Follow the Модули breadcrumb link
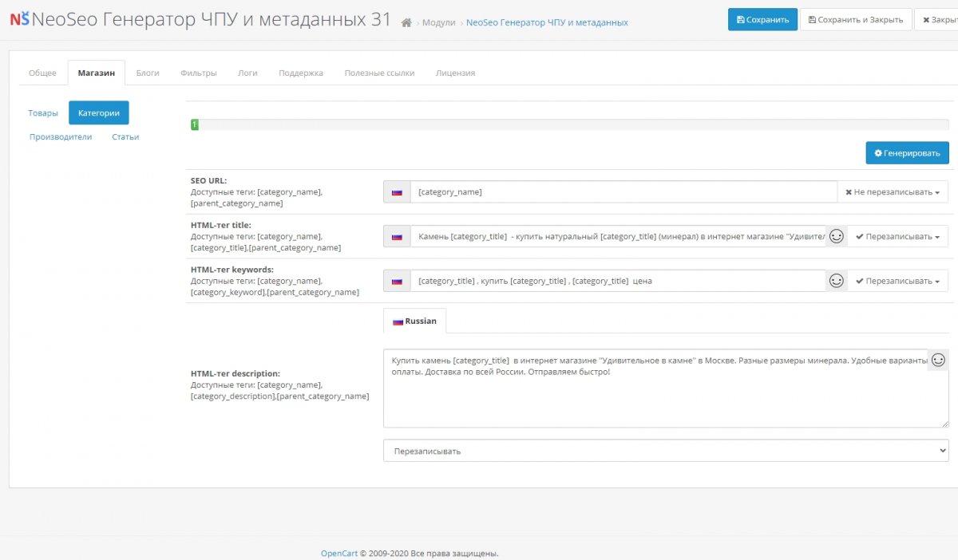Image resolution: width=958 pixels, height=560 pixels. [440, 23]
